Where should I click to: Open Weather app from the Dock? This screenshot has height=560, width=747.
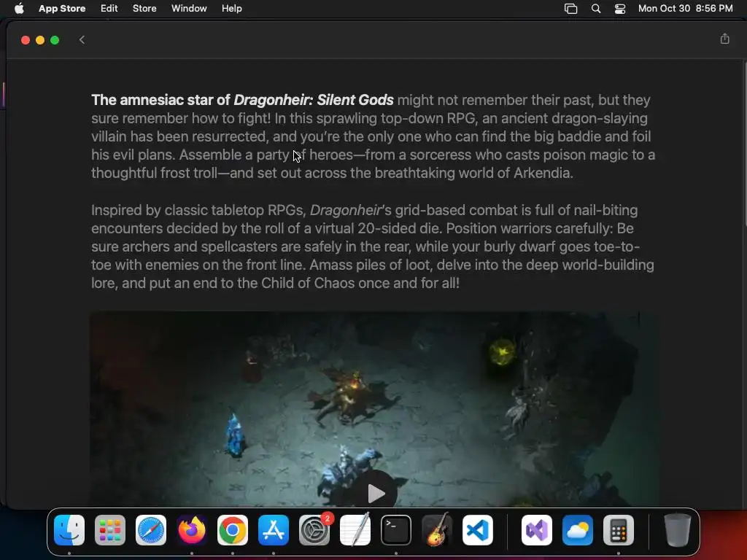(x=578, y=530)
